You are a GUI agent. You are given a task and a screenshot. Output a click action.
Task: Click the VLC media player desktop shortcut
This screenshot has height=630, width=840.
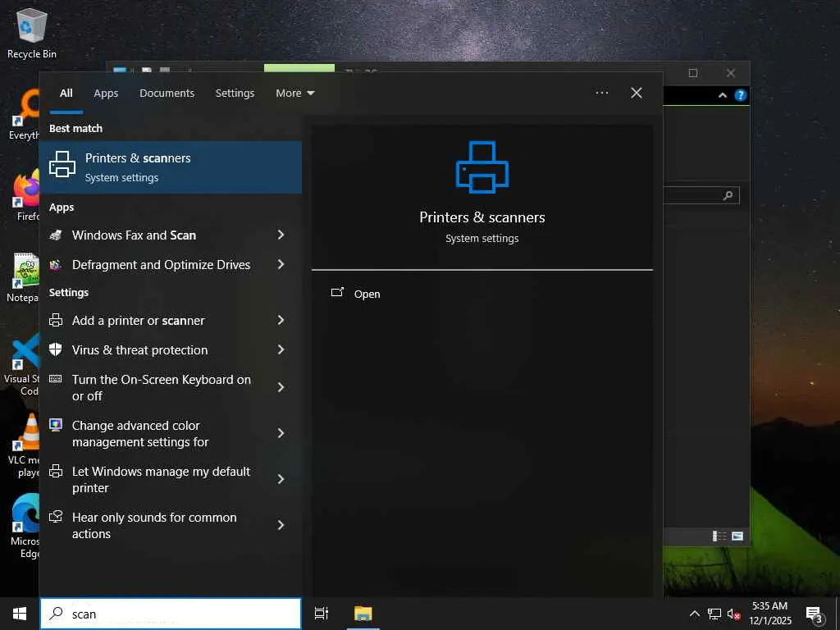pyautogui.click(x=24, y=445)
